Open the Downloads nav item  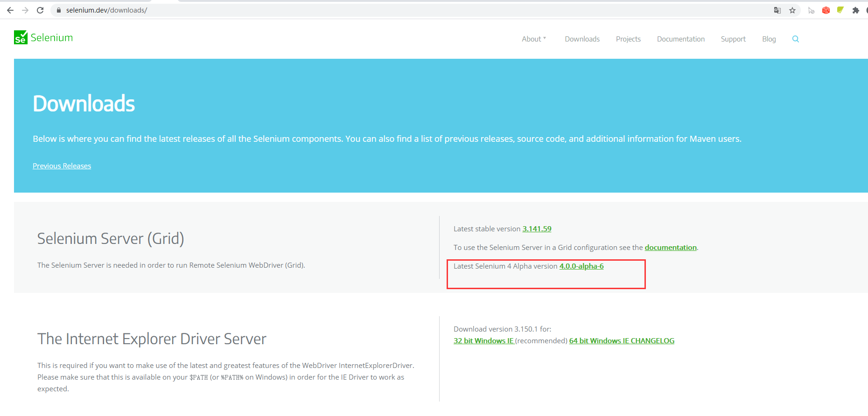point(582,39)
